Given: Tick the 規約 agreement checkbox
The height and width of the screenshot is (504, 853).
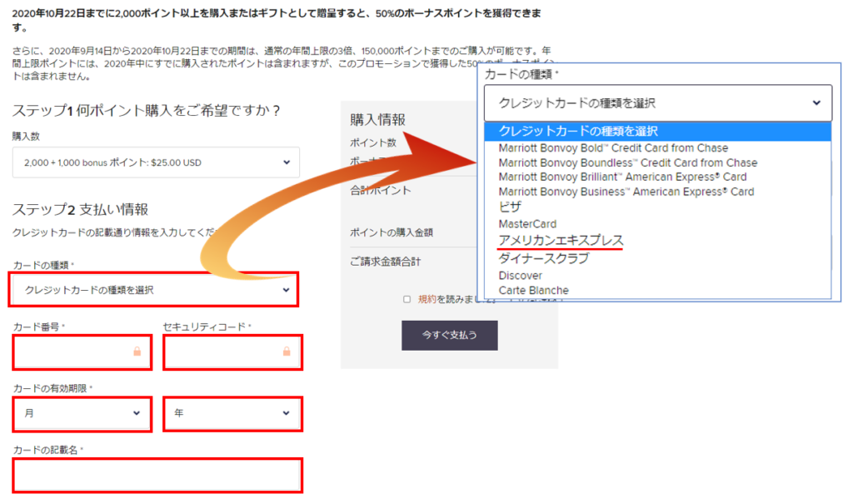Looking at the screenshot, I should click(407, 299).
